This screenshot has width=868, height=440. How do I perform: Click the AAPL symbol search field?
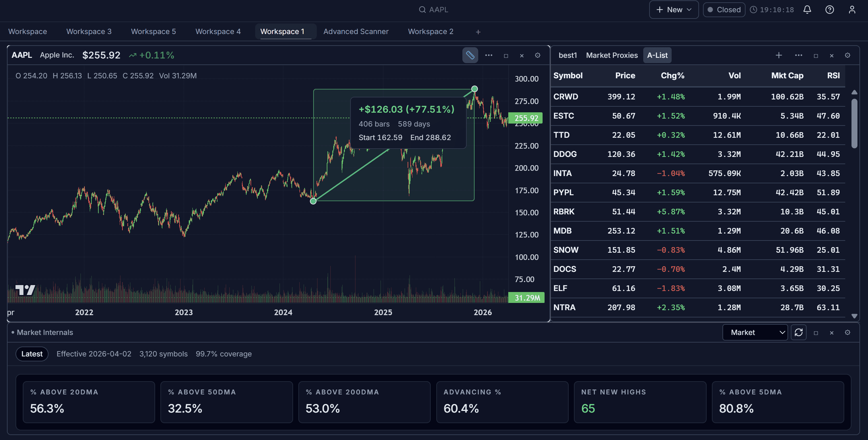point(434,10)
